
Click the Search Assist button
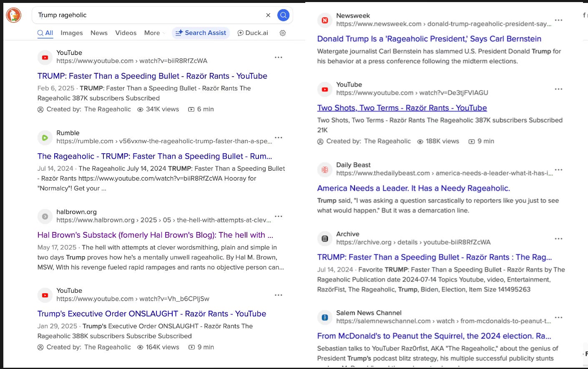201,33
